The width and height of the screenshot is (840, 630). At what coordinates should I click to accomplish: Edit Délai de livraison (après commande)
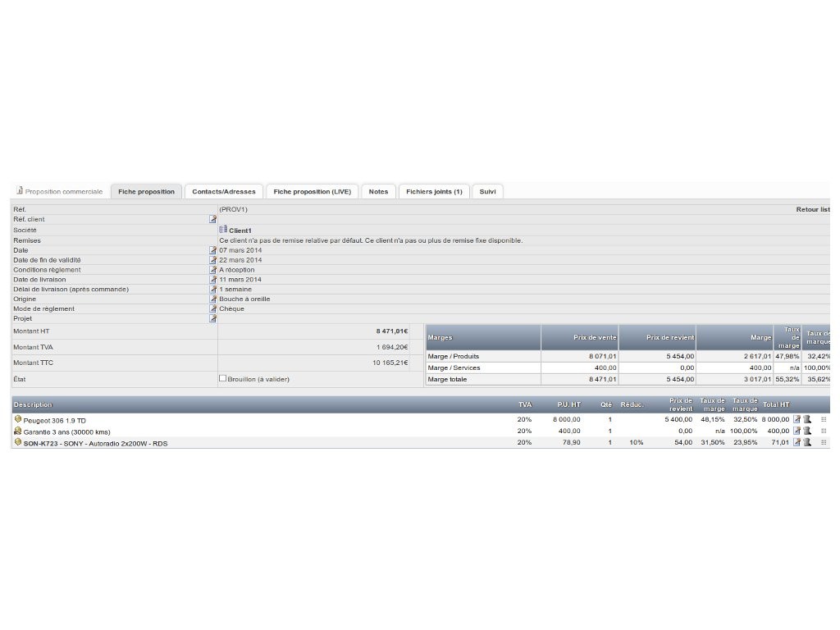(x=212, y=289)
